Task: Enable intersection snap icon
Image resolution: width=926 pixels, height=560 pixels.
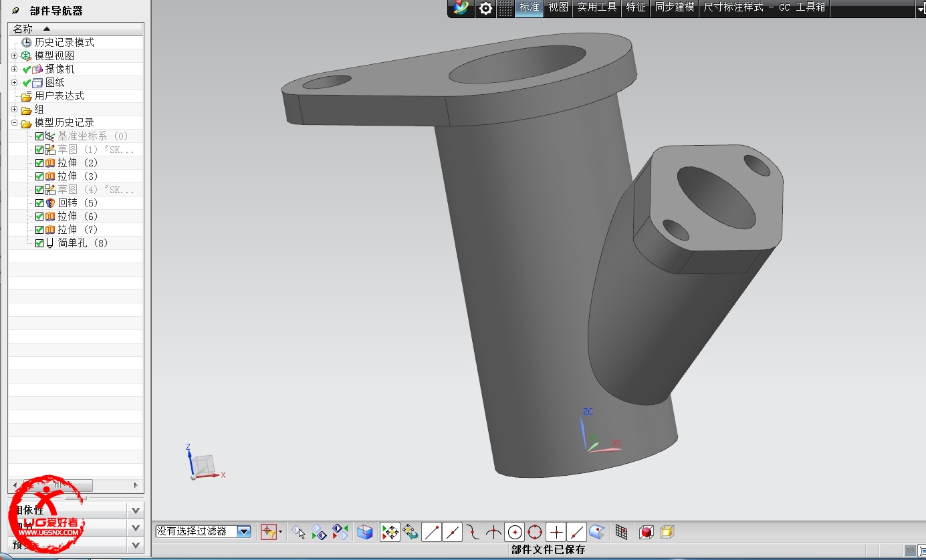Action: coord(493,532)
